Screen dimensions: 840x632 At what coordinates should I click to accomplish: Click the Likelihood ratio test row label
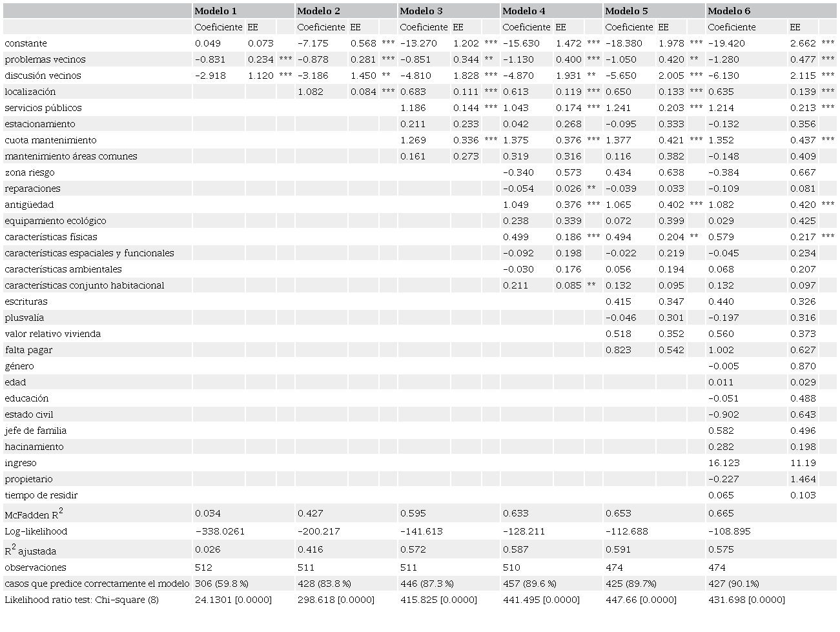tap(77, 600)
